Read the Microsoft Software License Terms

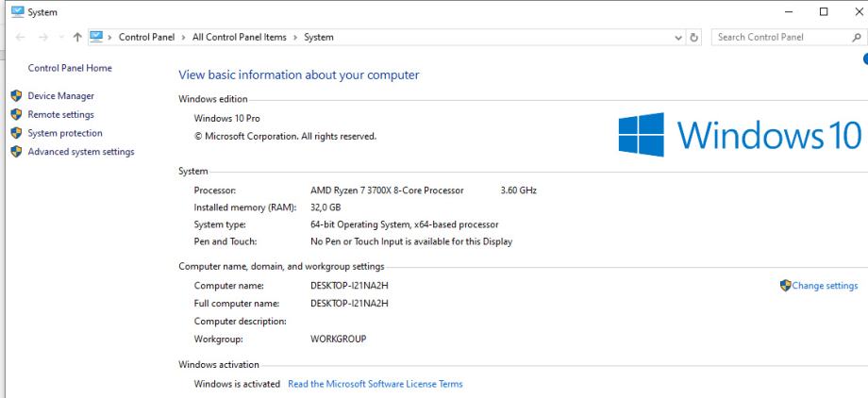375,384
